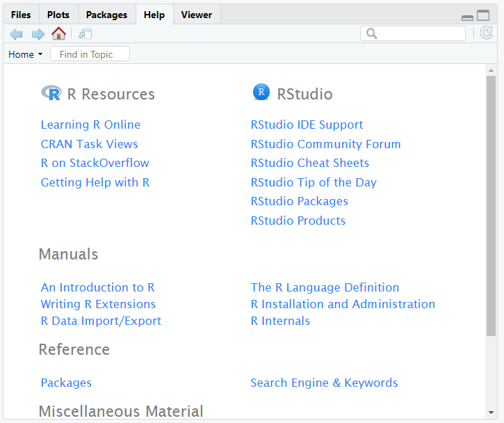The width and height of the screenshot is (504, 423).
Task: Click the R Resources logo
Action: (x=51, y=93)
